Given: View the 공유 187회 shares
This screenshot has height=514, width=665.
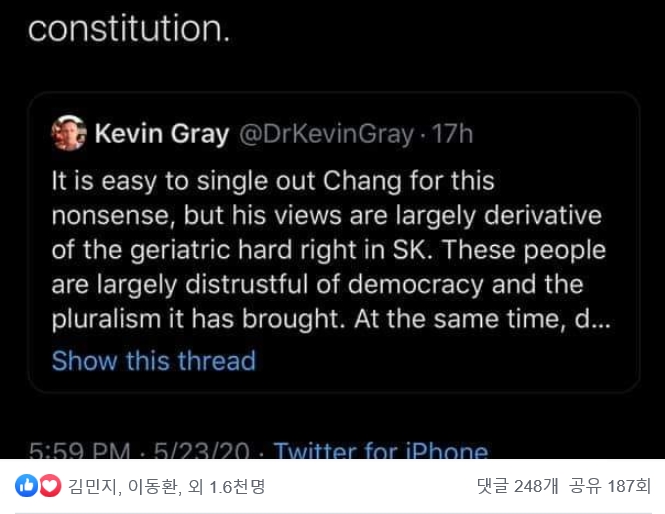Looking at the screenshot, I should [610, 487].
